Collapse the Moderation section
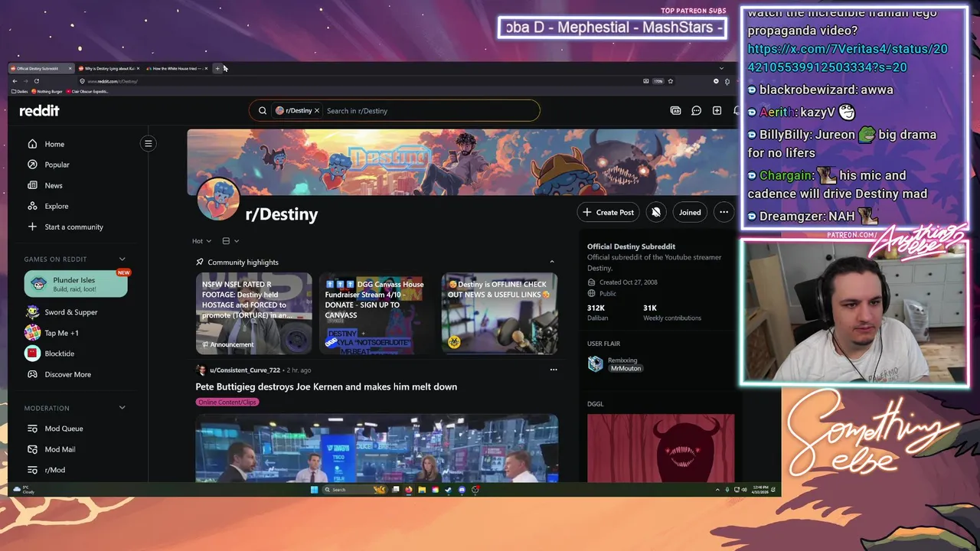The image size is (980, 551). [122, 408]
